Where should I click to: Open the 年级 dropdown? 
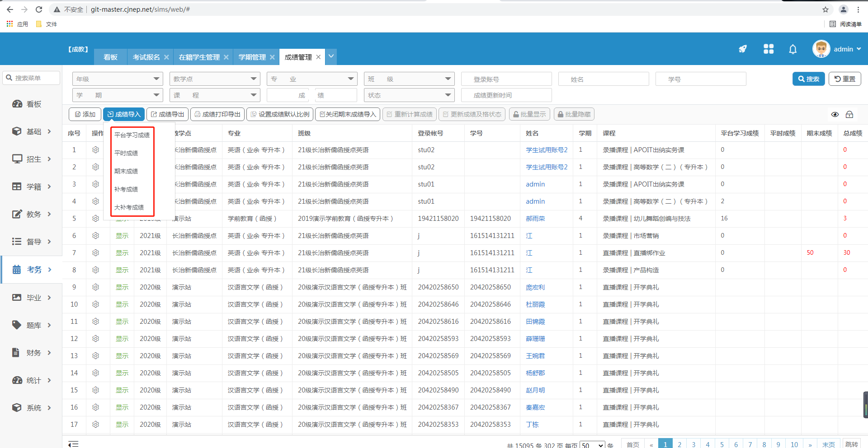point(118,79)
